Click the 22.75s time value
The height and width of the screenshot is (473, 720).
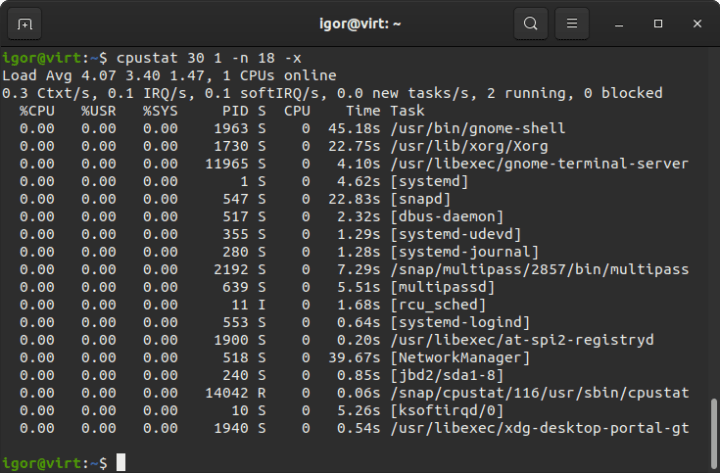click(354, 146)
